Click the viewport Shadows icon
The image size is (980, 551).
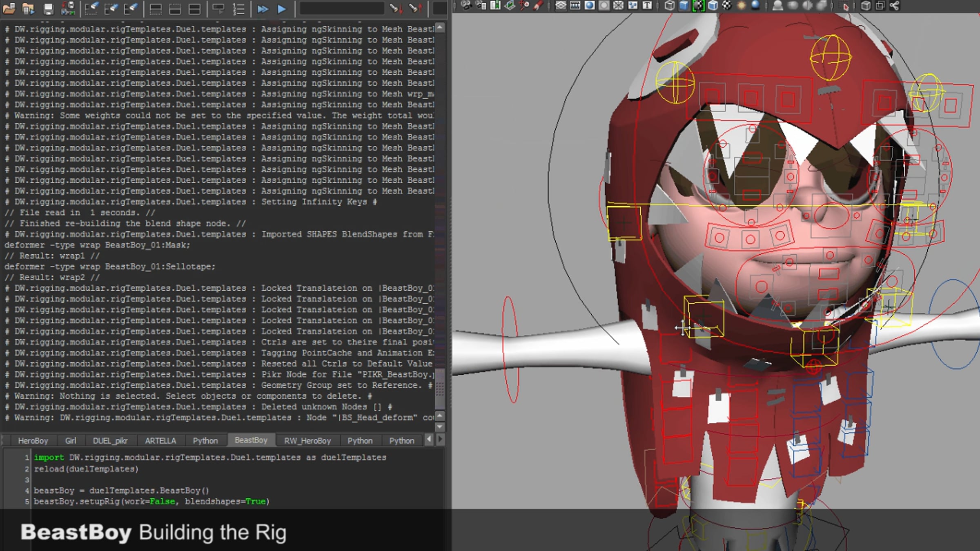pos(756,5)
